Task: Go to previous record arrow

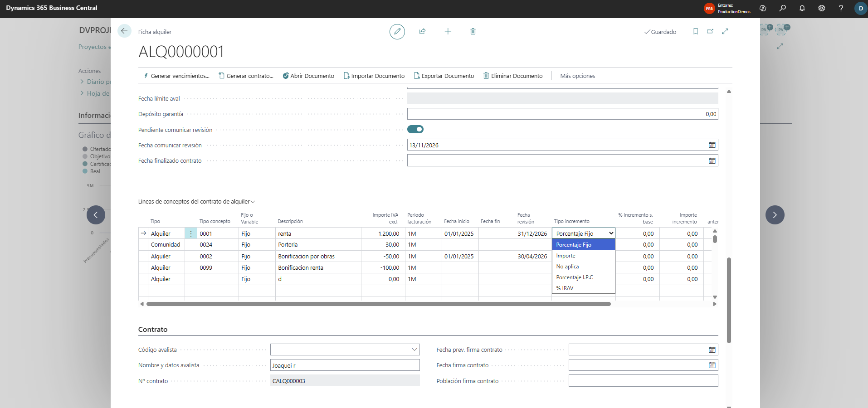Action: click(x=96, y=215)
